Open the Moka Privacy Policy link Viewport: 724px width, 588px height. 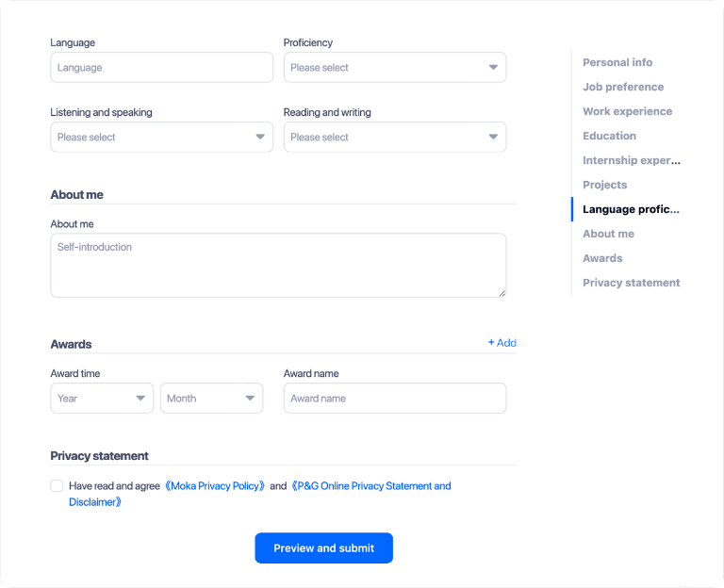(x=215, y=486)
